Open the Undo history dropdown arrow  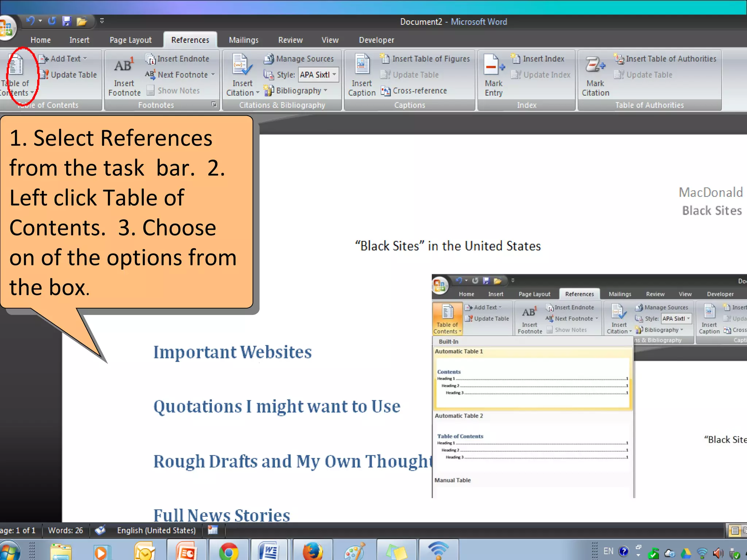40,21
